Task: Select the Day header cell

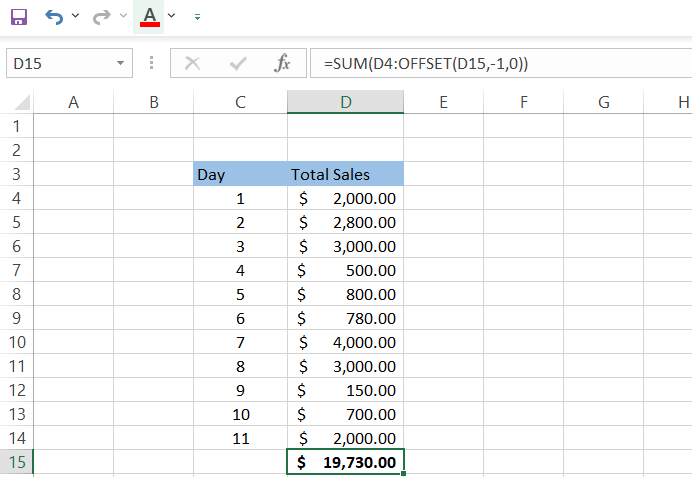Action: (240, 174)
